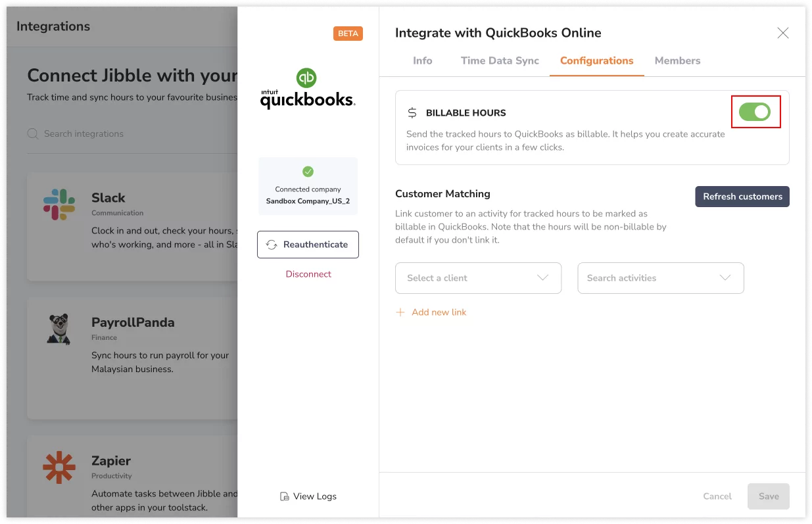Select the Configurations tab
812x524 pixels.
[x=597, y=60]
